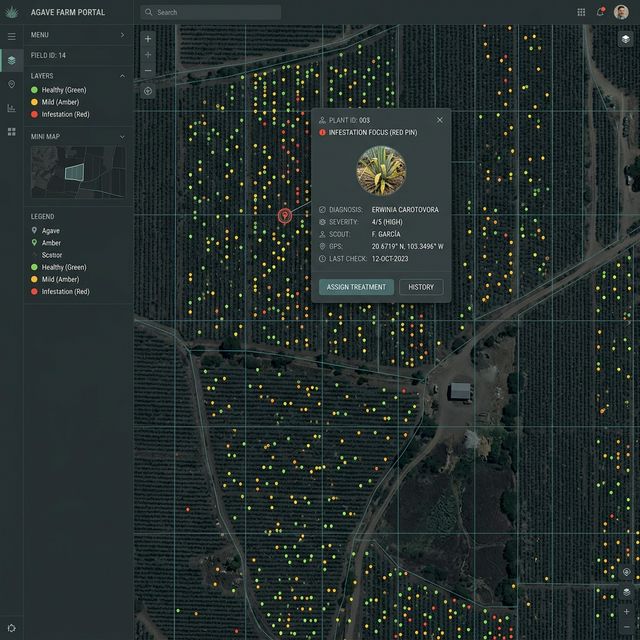Image resolution: width=640 pixels, height=640 pixels.
Task: Click the agave logo icon
Action: 11,12
